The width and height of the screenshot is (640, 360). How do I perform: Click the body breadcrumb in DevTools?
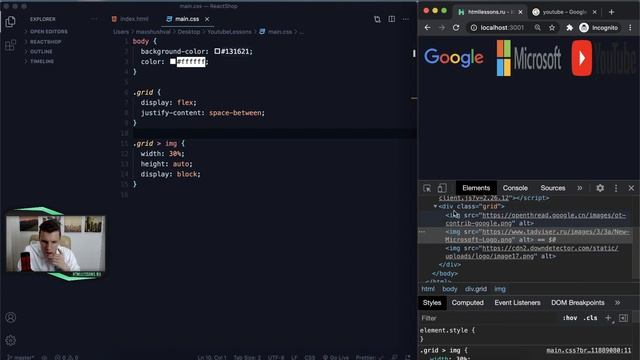[449, 289]
